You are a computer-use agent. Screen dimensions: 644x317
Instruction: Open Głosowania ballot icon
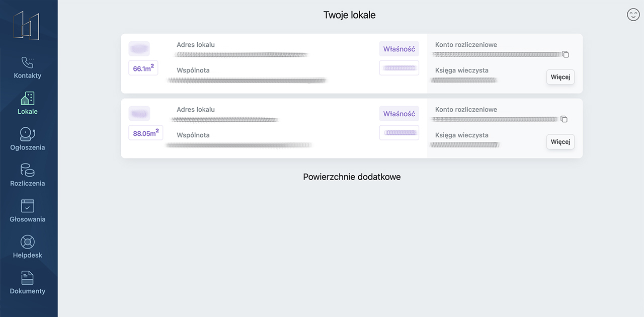pos(27,206)
